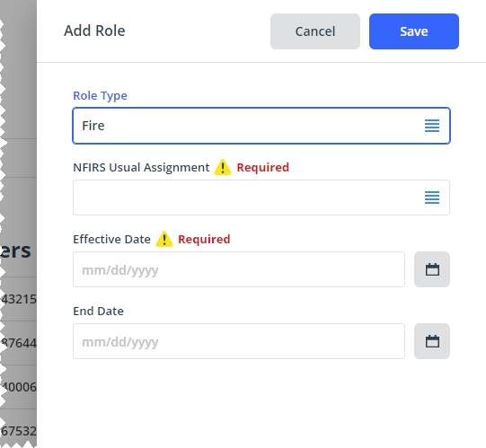Open the Role Type list icon
This screenshot has width=486, height=448.
coord(432,126)
